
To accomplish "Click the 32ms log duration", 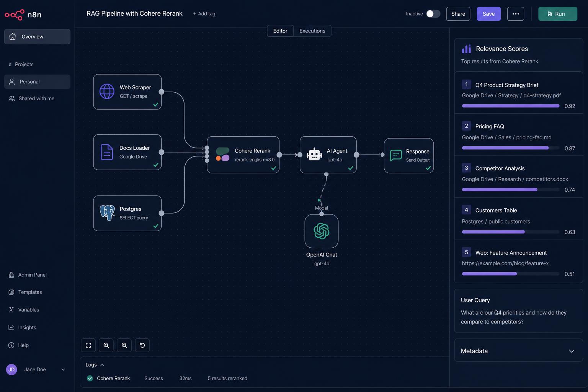I will pos(185,378).
